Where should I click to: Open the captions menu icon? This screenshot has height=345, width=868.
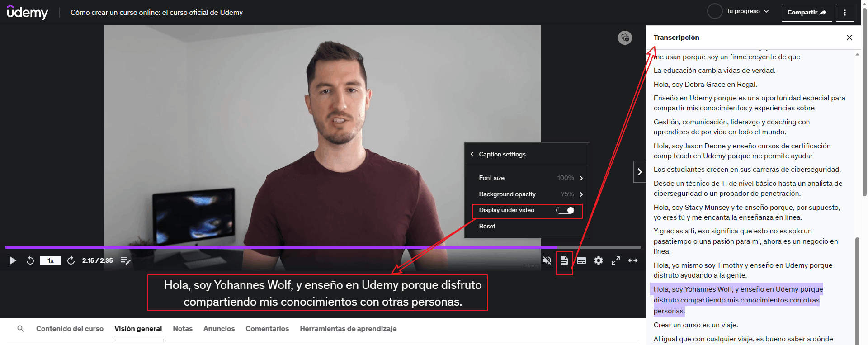point(581,260)
